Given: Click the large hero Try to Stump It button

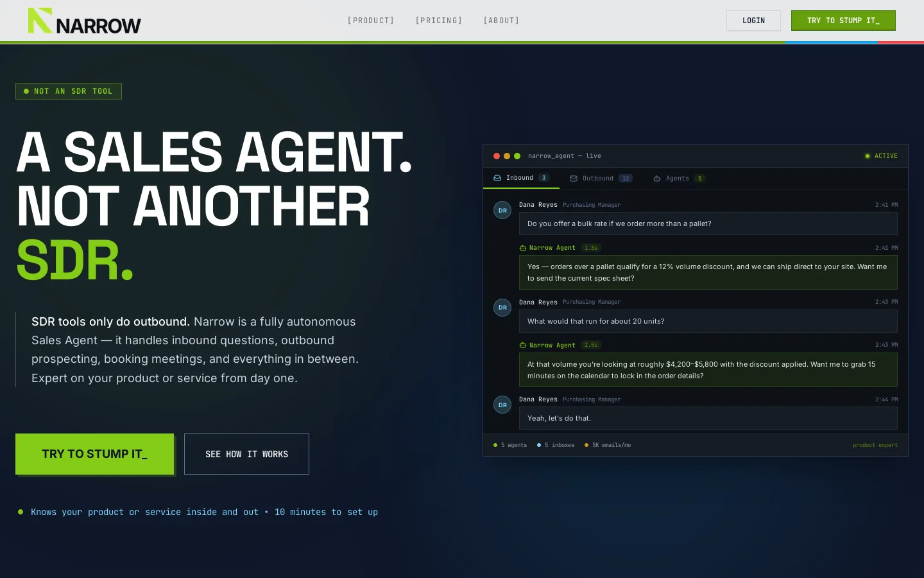Looking at the screenshot, I should pos(94,454).
